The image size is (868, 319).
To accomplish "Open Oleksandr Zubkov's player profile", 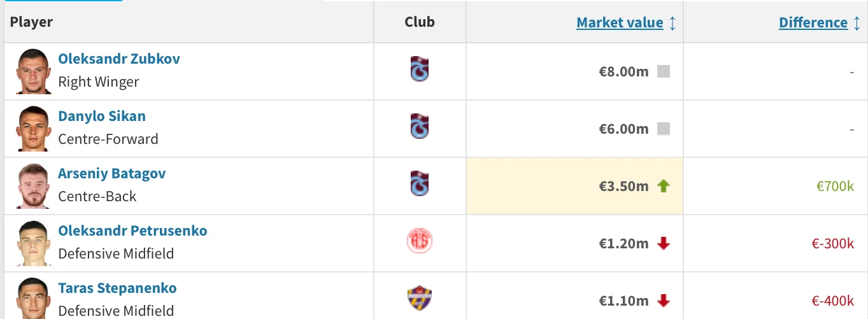I will pos(119,59).
